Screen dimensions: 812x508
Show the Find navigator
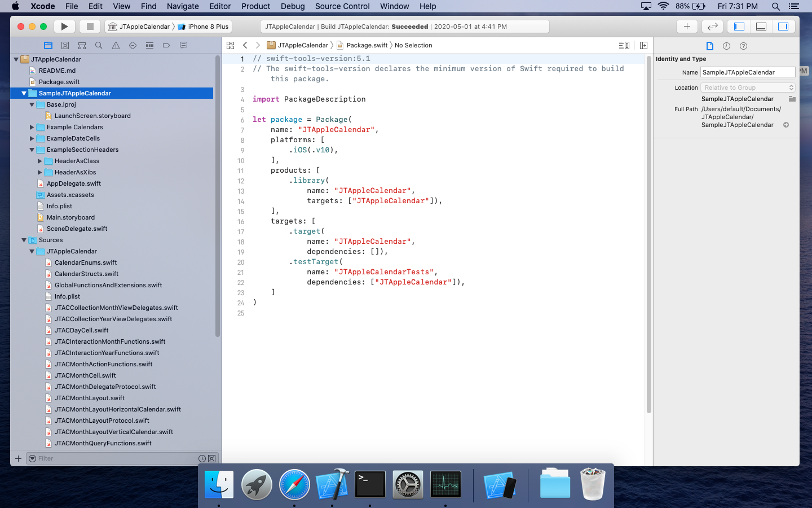99,46
